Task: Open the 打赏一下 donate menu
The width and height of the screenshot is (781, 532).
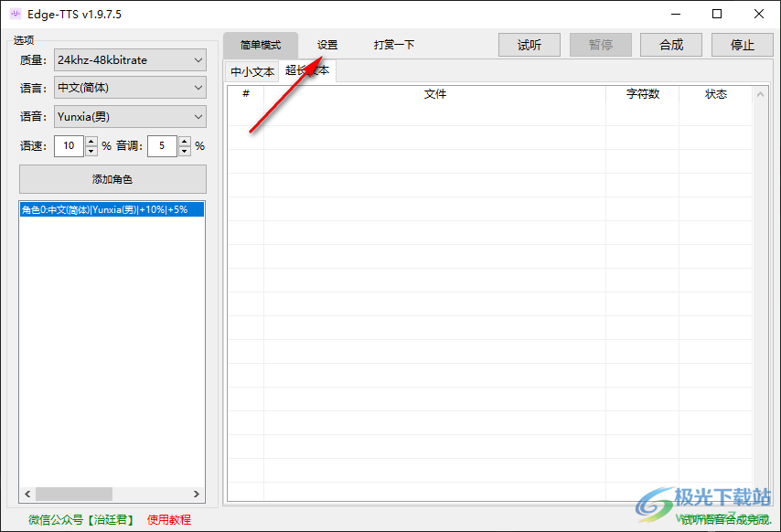Action: [x=393, y=46]
